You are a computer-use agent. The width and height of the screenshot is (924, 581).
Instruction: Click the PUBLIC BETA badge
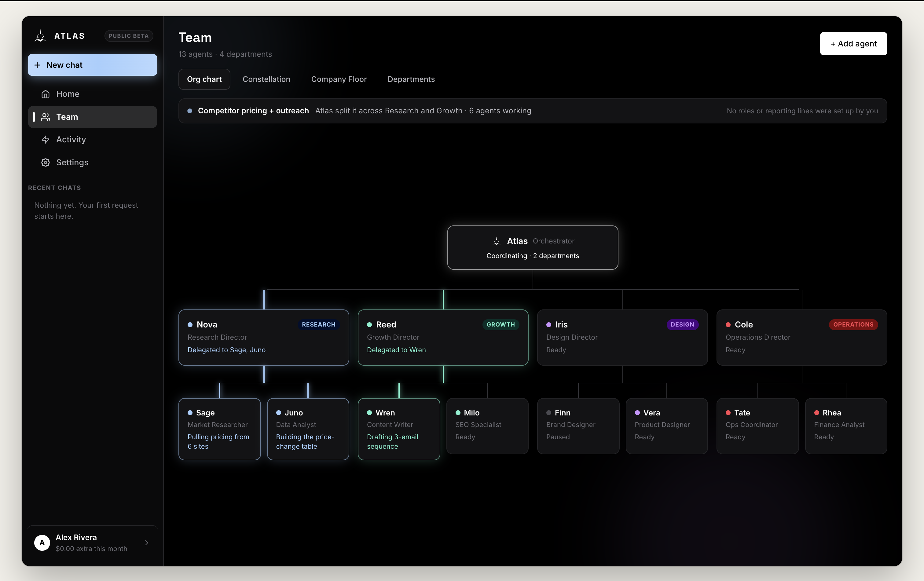click(x=129, y=36)
